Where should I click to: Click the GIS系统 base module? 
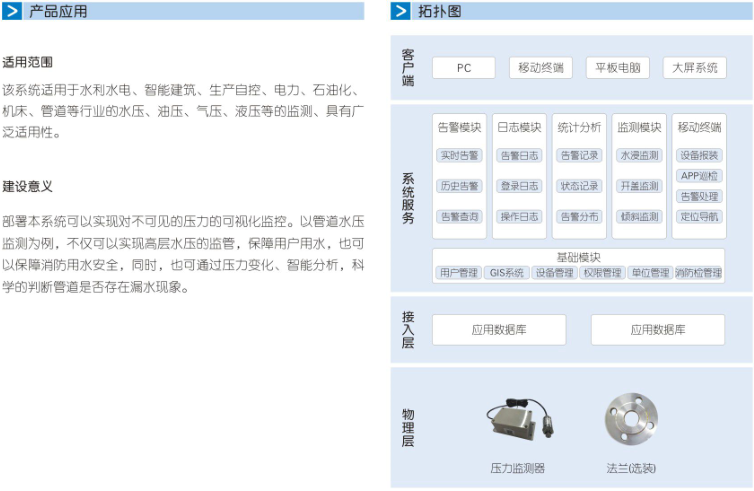[506, 273]
